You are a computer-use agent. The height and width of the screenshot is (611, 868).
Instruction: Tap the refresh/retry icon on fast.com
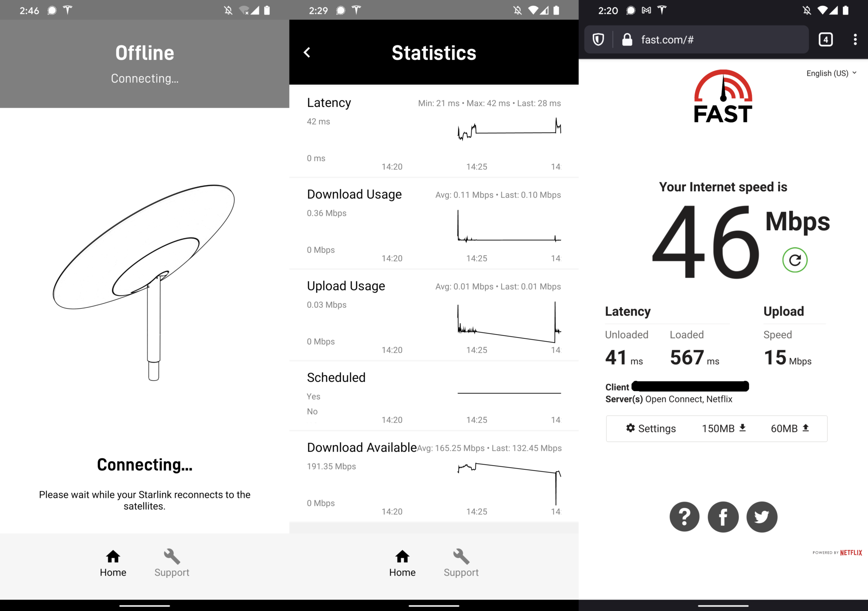tap(794, 260)
